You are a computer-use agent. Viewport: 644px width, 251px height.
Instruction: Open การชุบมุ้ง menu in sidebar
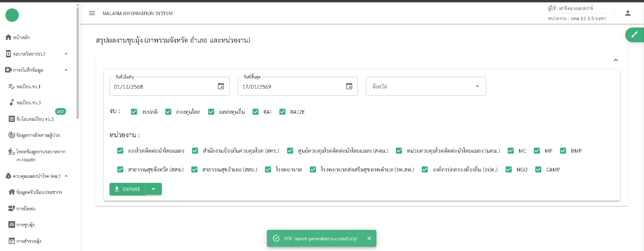pyautogui.click(x=26, y=225)
